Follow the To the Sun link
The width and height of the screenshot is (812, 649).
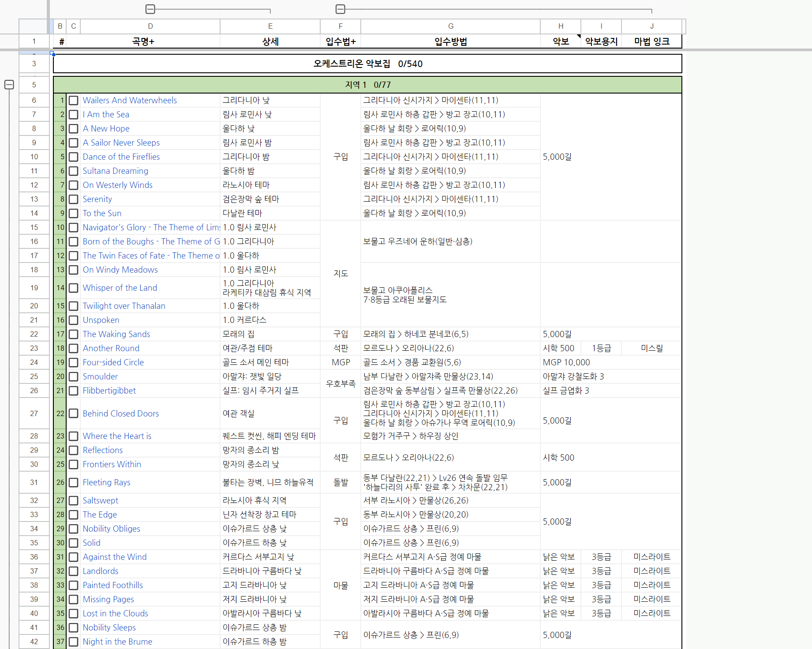[102, 213]
